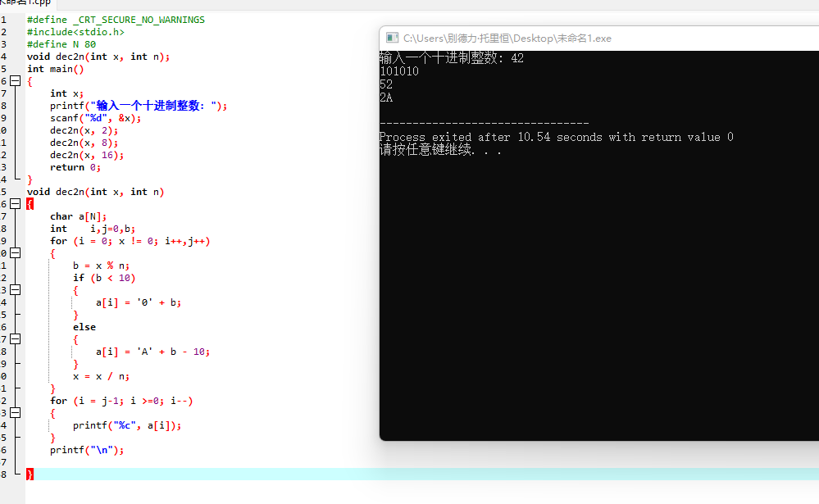
Task: Click the dec2n prototype line ending with semicolon
Action: pos(98,57)
